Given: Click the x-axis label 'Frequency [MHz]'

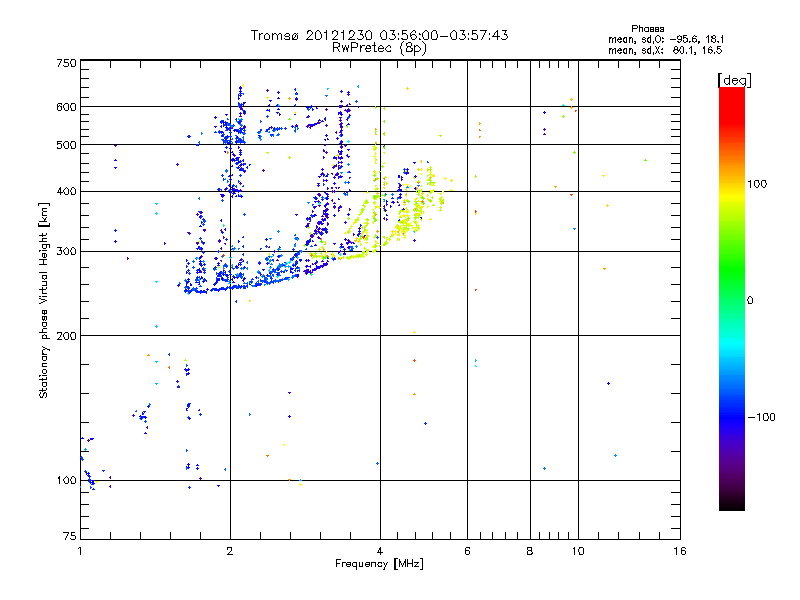Looking at the screenshot, I should pyautogui.click(x=379, y=564).
